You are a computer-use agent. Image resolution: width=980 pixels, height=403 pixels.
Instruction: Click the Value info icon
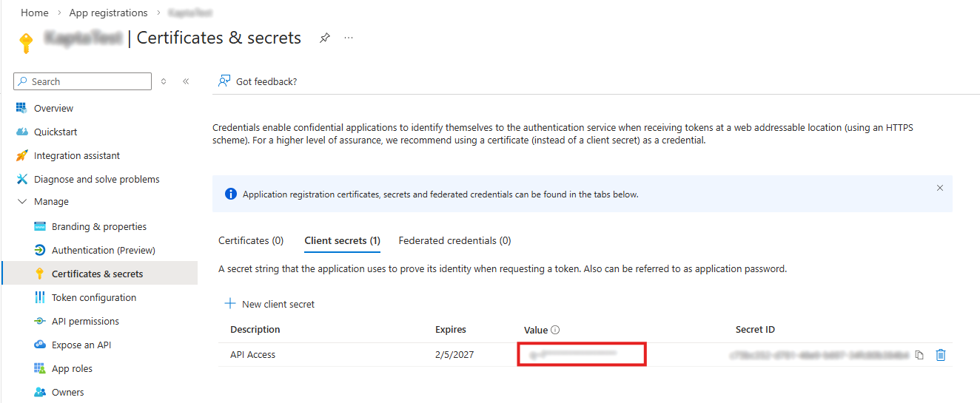[555, 330]
